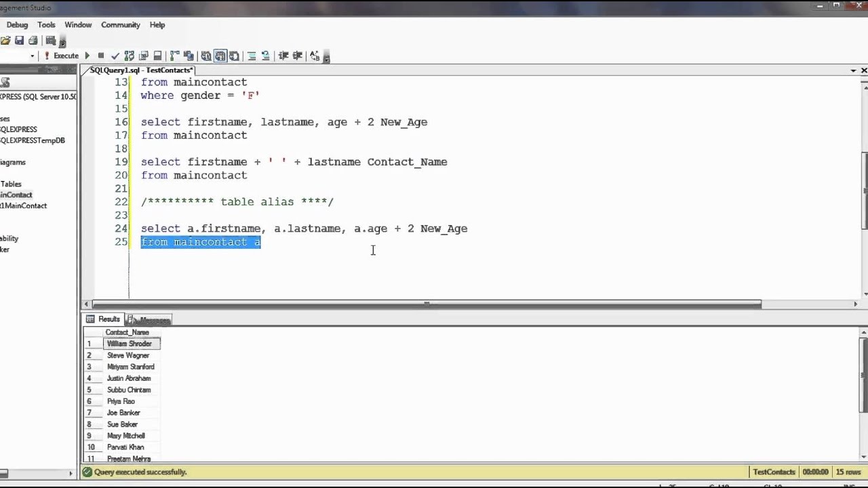Toggle Include Actual Execution Plan
The image size is (868, 488).
click(x=174, y=56)
